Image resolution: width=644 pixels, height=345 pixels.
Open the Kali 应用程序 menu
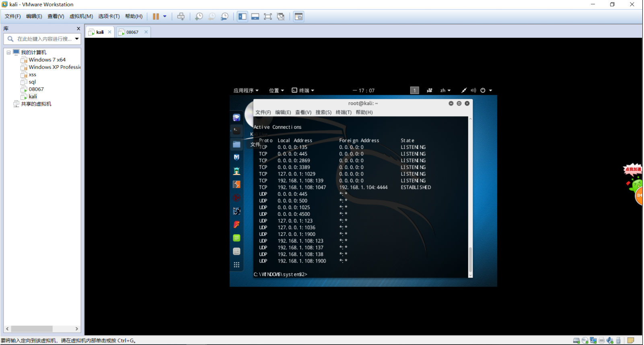[x=246, y=91]
